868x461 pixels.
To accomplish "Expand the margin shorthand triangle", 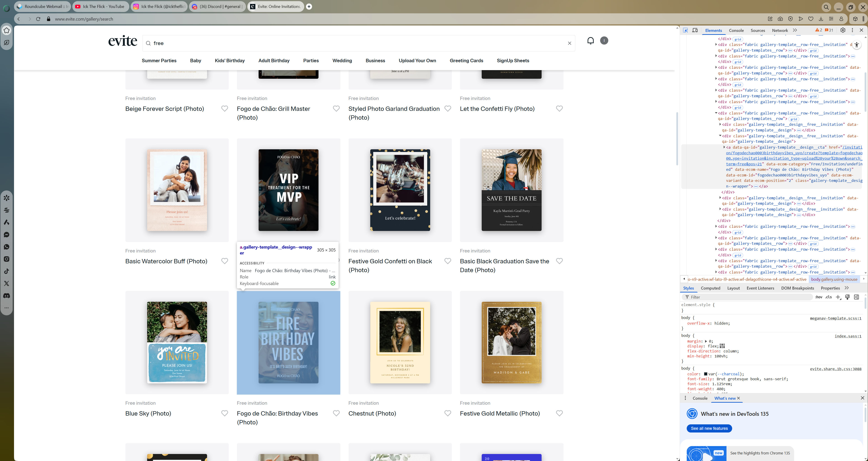I will pos(706,341).
